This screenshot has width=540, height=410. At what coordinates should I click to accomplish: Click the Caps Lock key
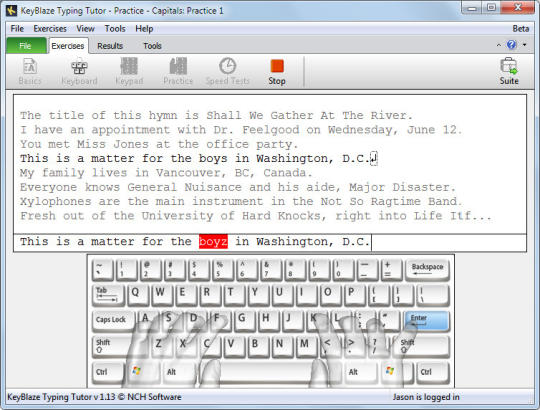tap(113, 322)
